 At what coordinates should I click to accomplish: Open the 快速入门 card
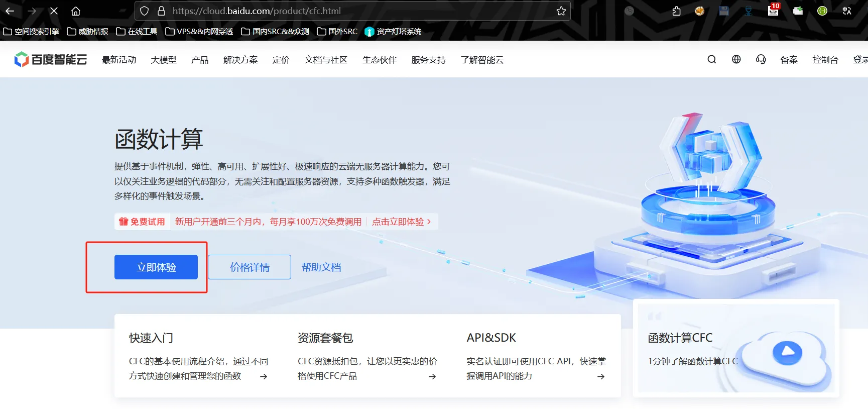[199, 356]
